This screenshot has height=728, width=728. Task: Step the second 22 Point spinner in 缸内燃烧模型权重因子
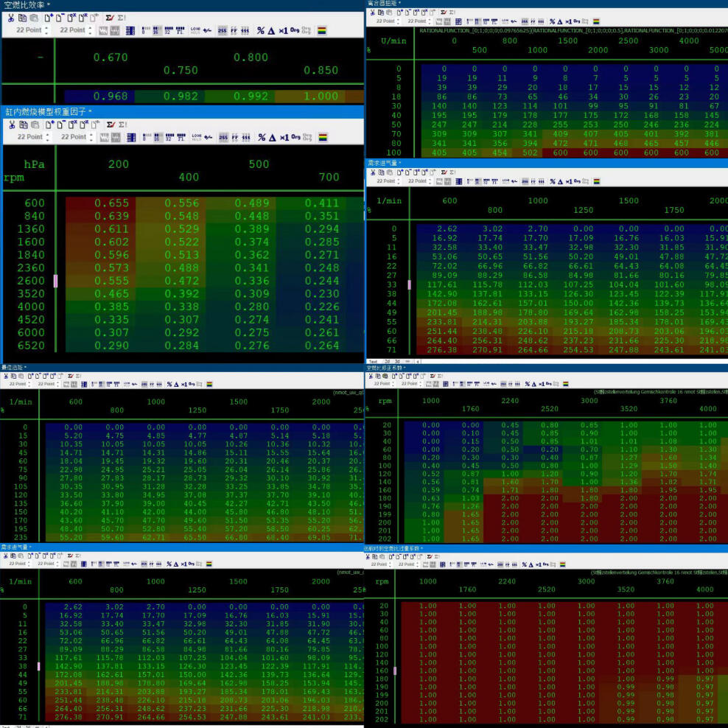tap(91, 137)
